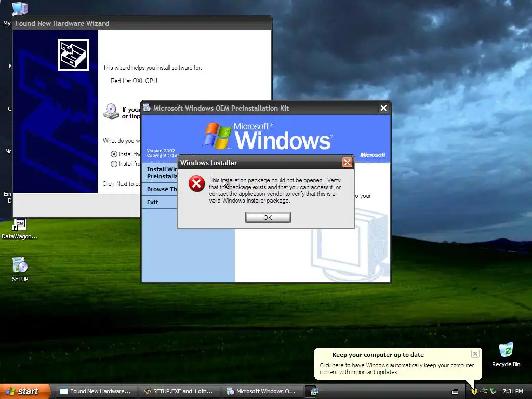
Task: Open the Start menu
Action: (25, 391)
